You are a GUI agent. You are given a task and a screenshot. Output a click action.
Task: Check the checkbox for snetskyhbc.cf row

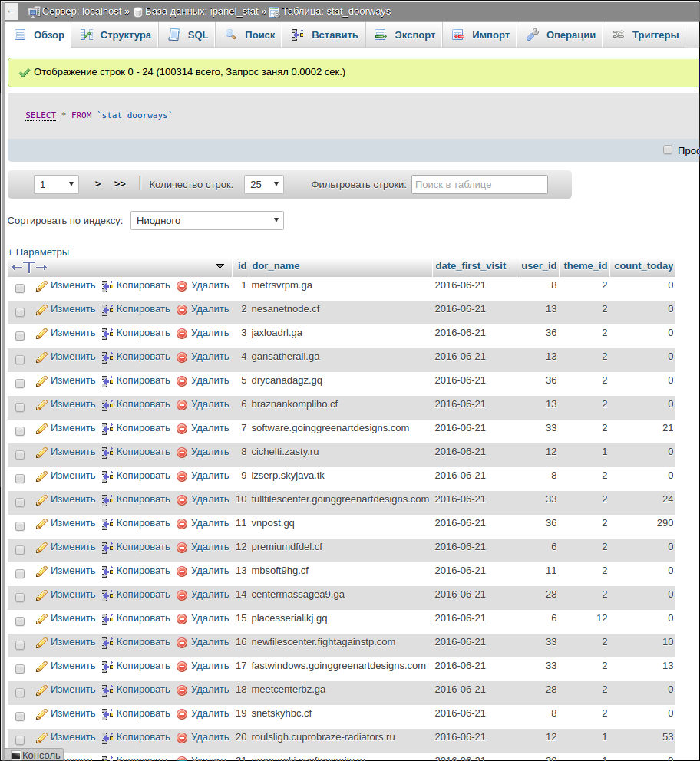click(x=20, y=717)
